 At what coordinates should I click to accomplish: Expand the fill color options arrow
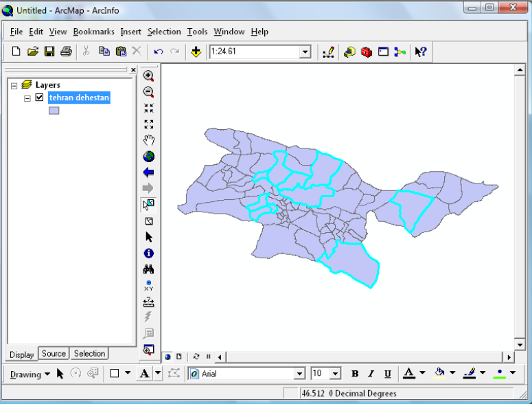(x=452, y=373)
